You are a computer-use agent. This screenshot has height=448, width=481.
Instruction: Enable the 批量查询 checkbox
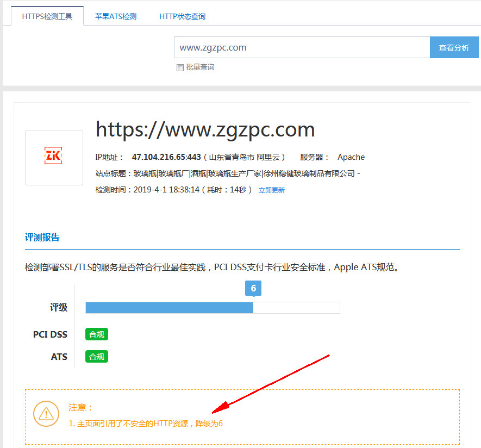click(x=180, y=67)
